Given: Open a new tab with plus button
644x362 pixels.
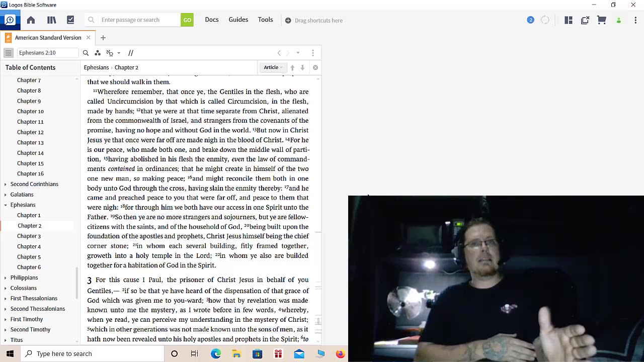Looking at the screenshot, I should point(103,38).
